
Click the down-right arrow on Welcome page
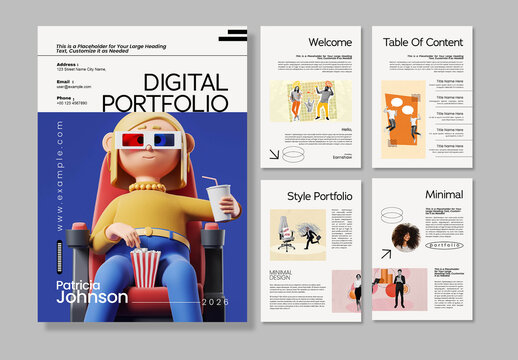click(x=274, y=154)
